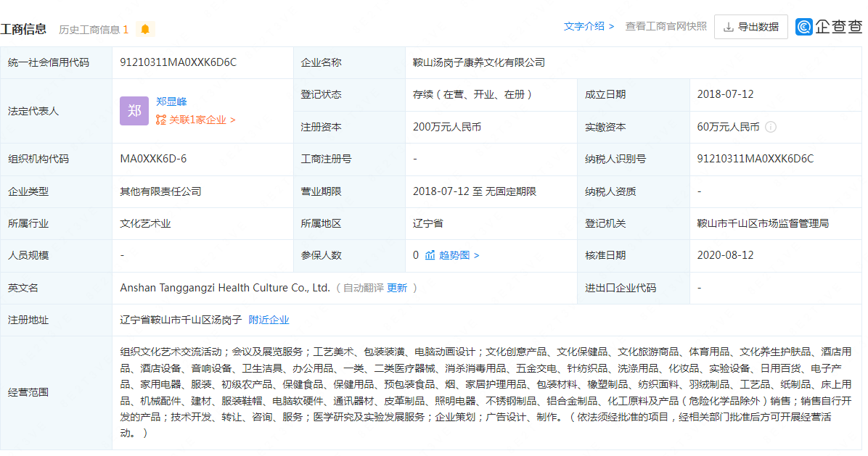Click the English name Anshan Tanggangzi Health Culture
The width and height of the screenshot is (868, 456).
click(x=225, y=288)
